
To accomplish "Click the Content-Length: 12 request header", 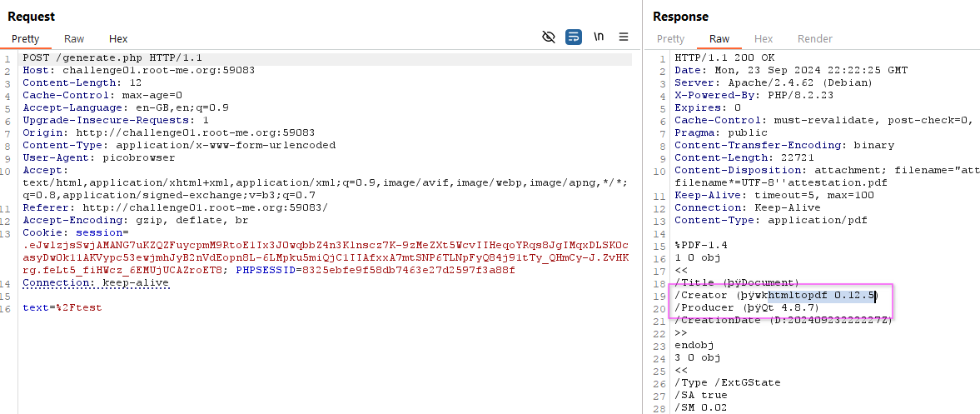I will pos(82,82).
